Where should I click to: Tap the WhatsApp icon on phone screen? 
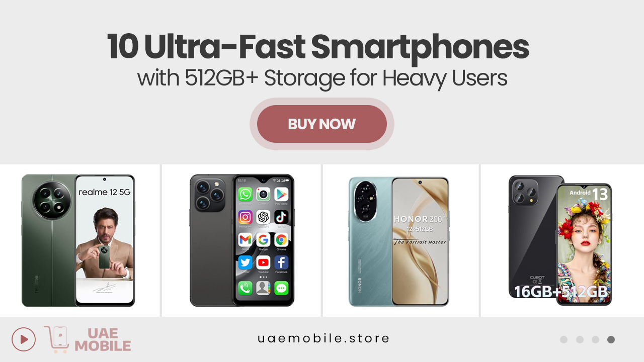pyautogui.click(x=245, y=195)
